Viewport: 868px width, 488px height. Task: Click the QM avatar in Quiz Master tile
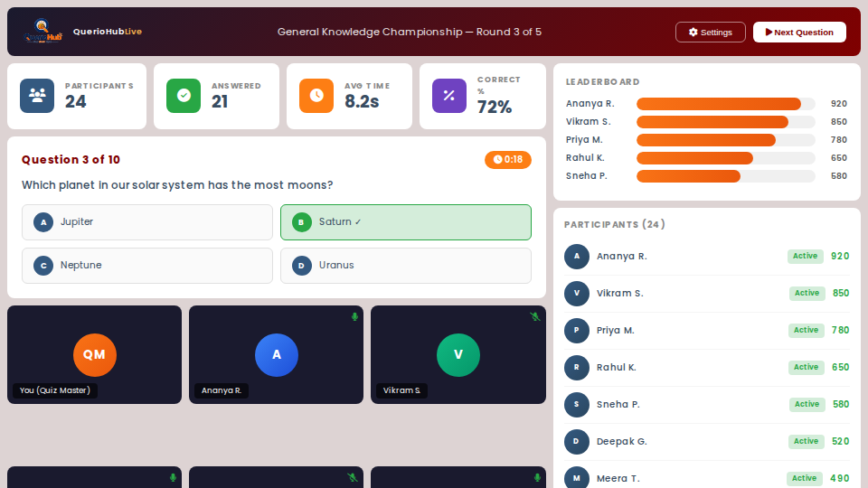point(95,354)
